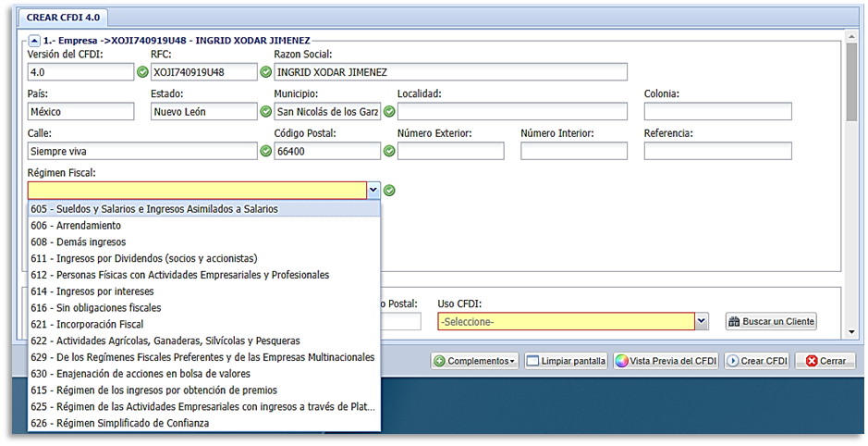The width and height of the screenshot is (868, 446).
Task: Click the vertical scrollbar of the form
Action: (851, 83)
